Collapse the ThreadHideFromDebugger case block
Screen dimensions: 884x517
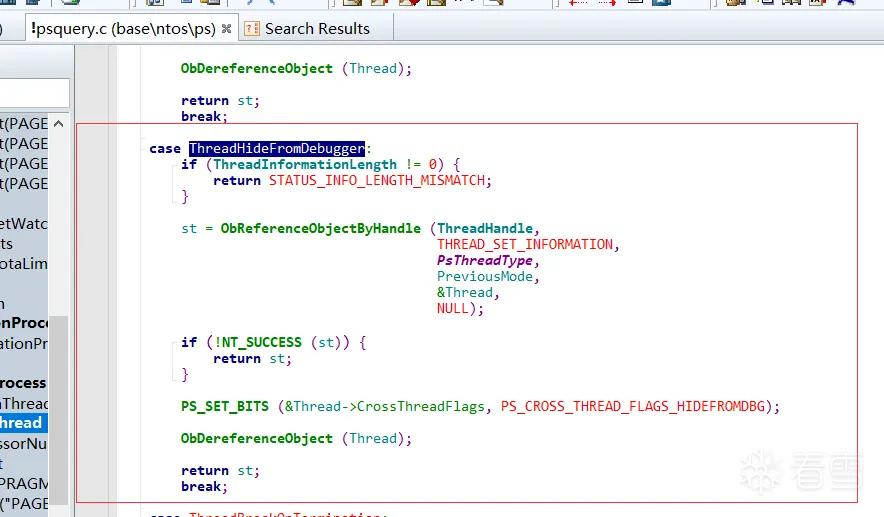pyautogui.click(x=143, y=139)
